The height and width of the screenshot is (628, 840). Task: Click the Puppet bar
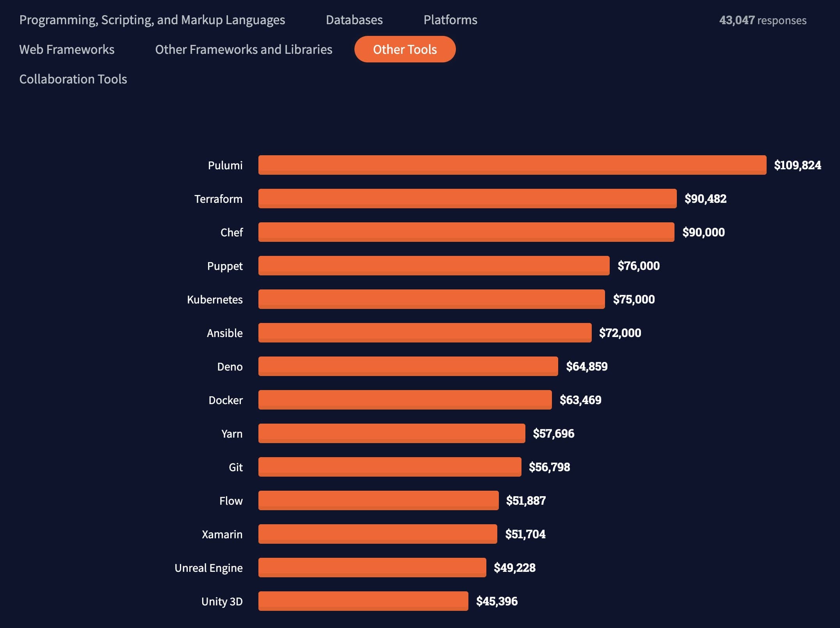pos(434,266)
